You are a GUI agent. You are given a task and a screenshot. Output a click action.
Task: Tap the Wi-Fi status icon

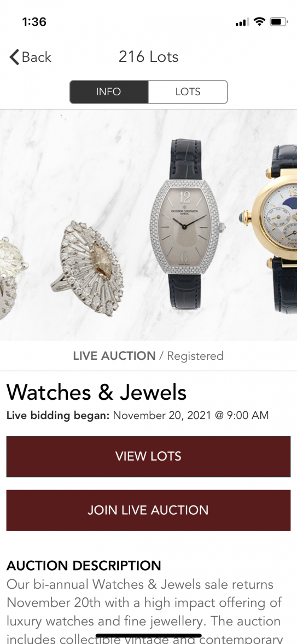[x=259, y=22]
